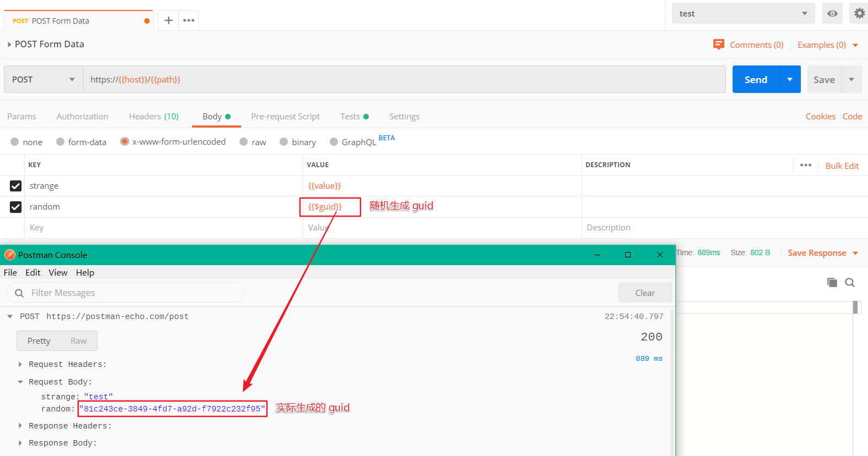
Task: Click the search response magnifier icon
Action: pos(850,282)
